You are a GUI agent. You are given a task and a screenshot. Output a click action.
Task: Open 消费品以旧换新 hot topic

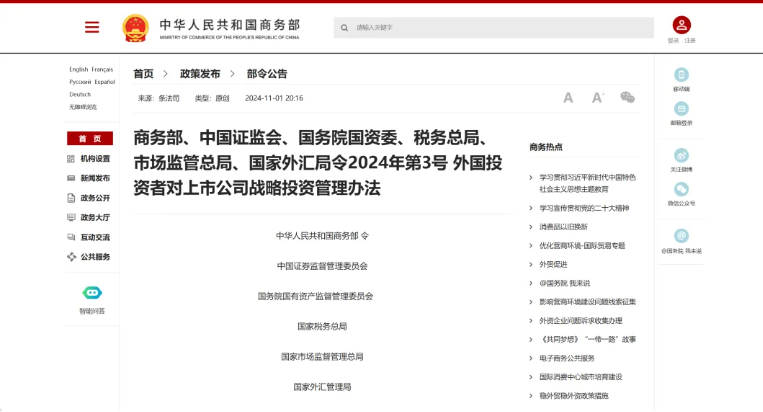[x=563, y=227]
